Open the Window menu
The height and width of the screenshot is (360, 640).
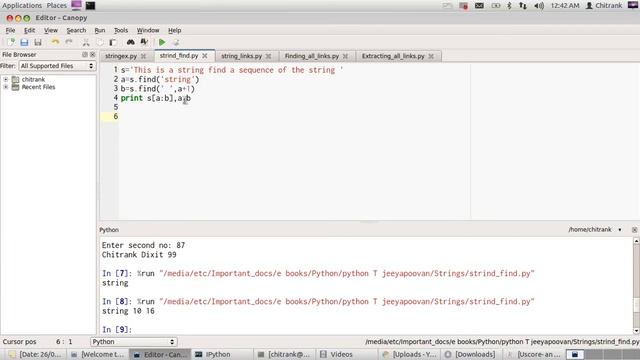148,30
